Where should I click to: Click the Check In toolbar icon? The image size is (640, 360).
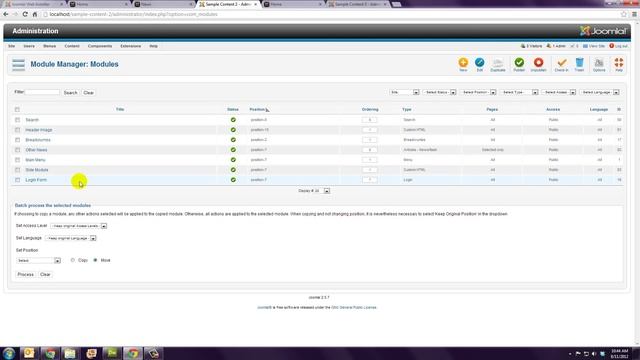coord(561,64)
